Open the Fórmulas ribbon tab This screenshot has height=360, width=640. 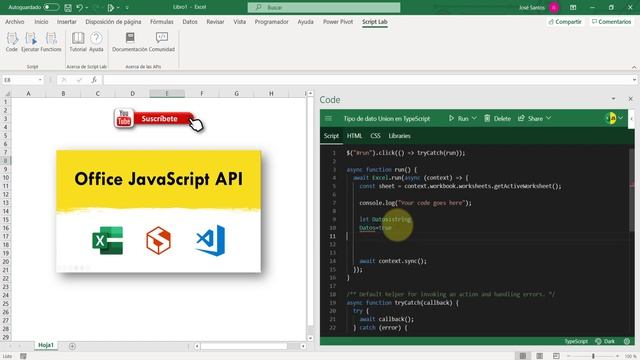pos(162,22)
